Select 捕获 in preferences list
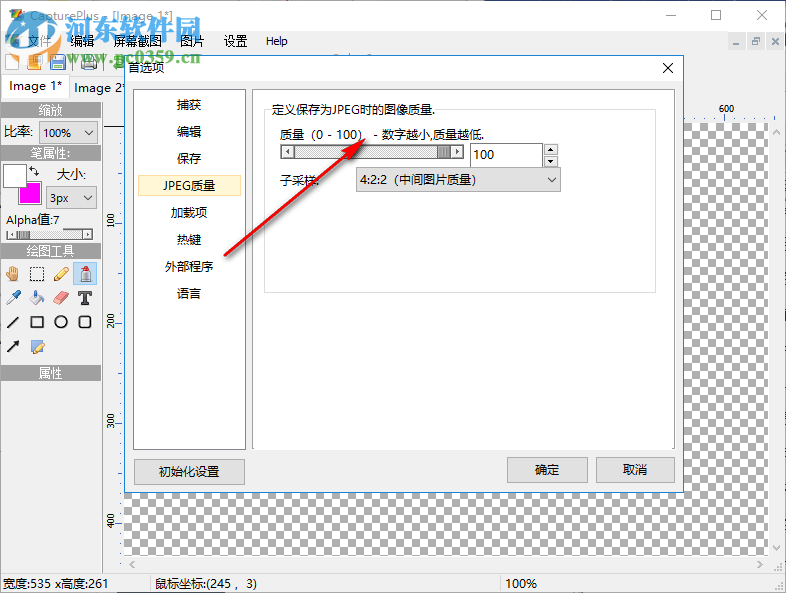The width and height of the screenshot is (786, 593). pos(189,104)
